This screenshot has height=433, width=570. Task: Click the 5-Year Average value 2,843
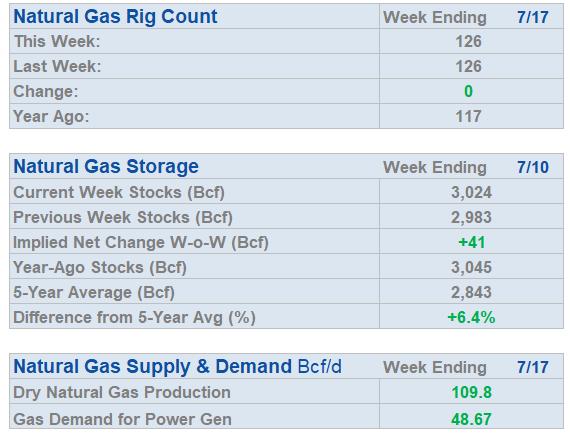click(471, 293)
